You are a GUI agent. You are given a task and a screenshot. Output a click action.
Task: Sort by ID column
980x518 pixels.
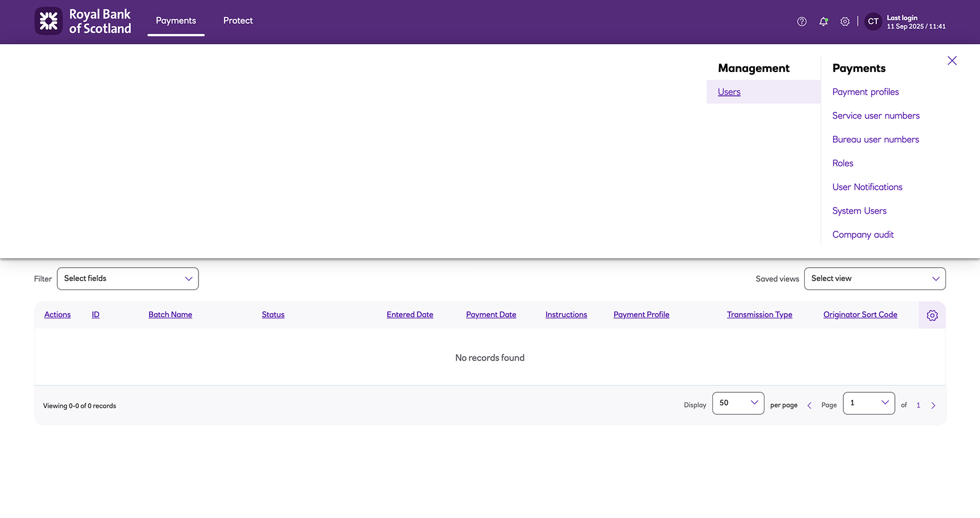[95, 315]
